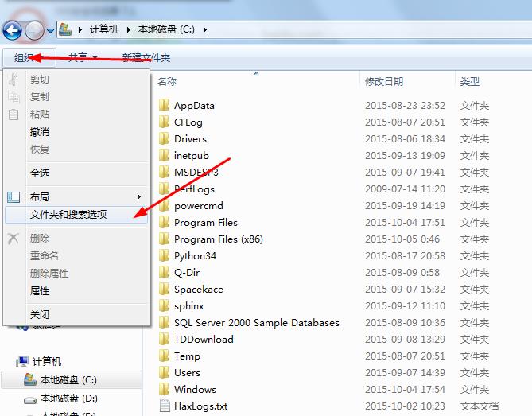532x416 pixels.
Task: Open the 组织 toolbar menu
Action: tap(29, 58)
